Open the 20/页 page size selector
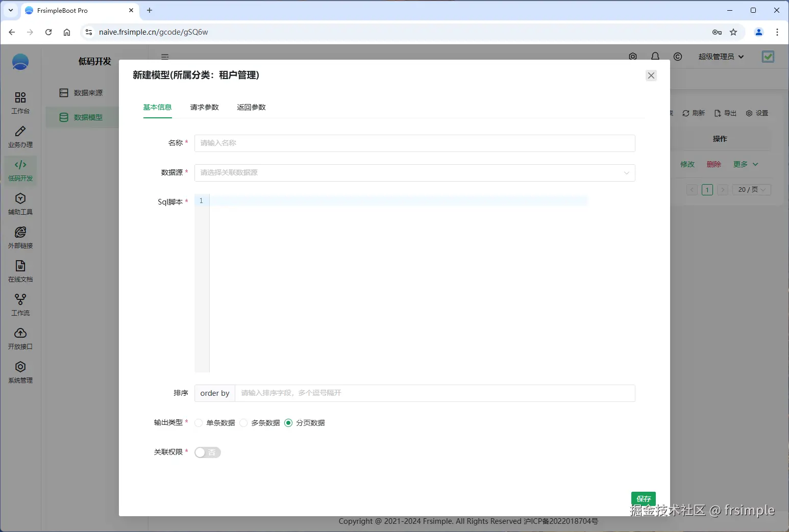Viewport: 789px width, 532px height. pos(750,189)
